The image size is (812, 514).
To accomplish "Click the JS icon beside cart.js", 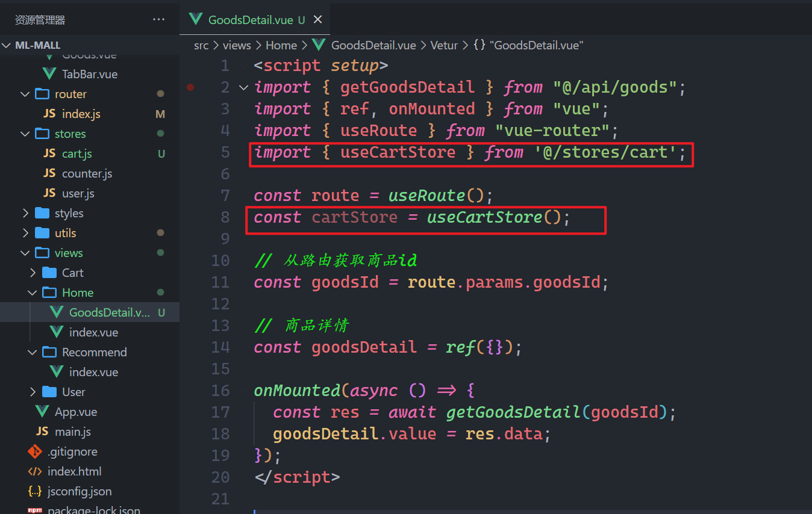I will tap(49, 153).
